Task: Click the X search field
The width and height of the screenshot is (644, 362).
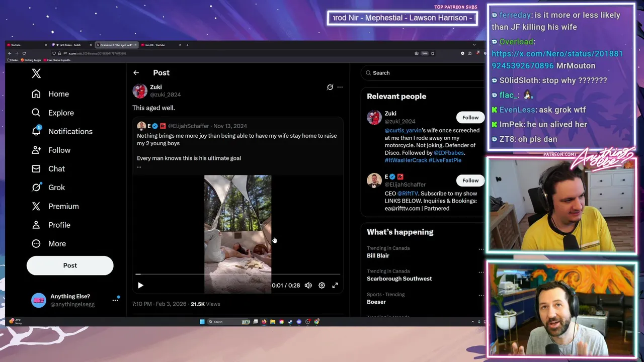Action: 423,73
